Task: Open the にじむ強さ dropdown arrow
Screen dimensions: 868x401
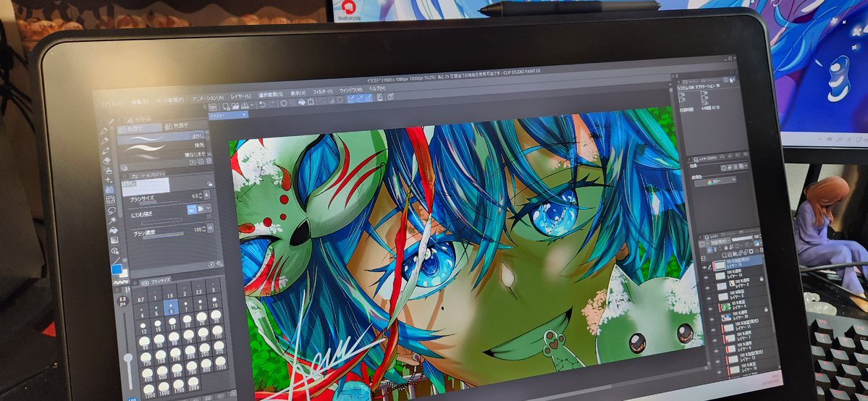Action: (x=208, y=208)
